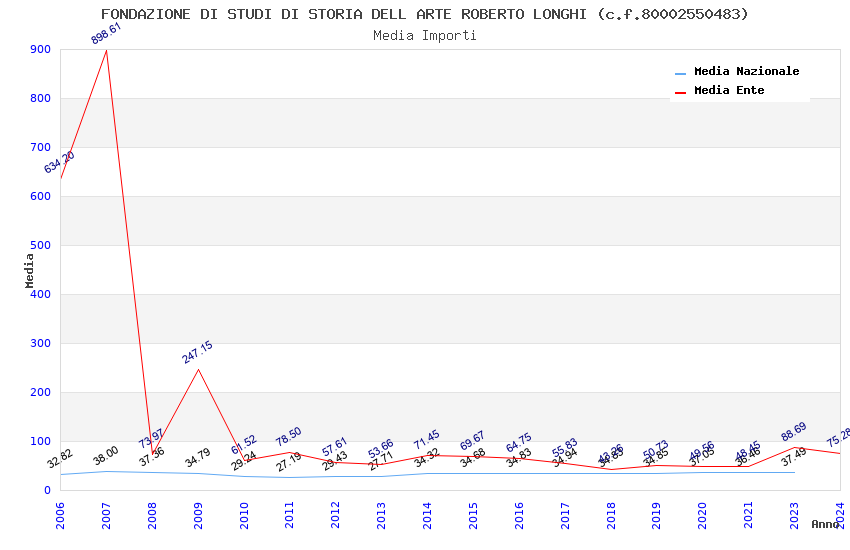This screenshot has height=550, width=850.
Task: Select the 69.67 data label
Action: [472, 441]
